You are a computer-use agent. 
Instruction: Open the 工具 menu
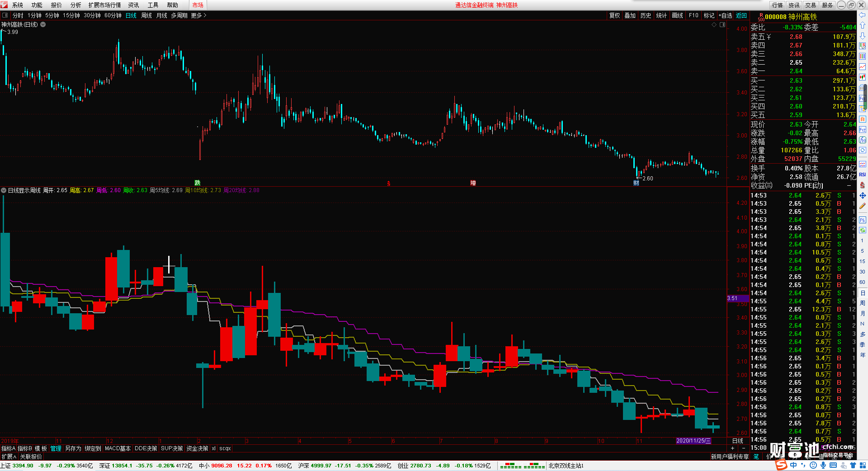(153, 5)
